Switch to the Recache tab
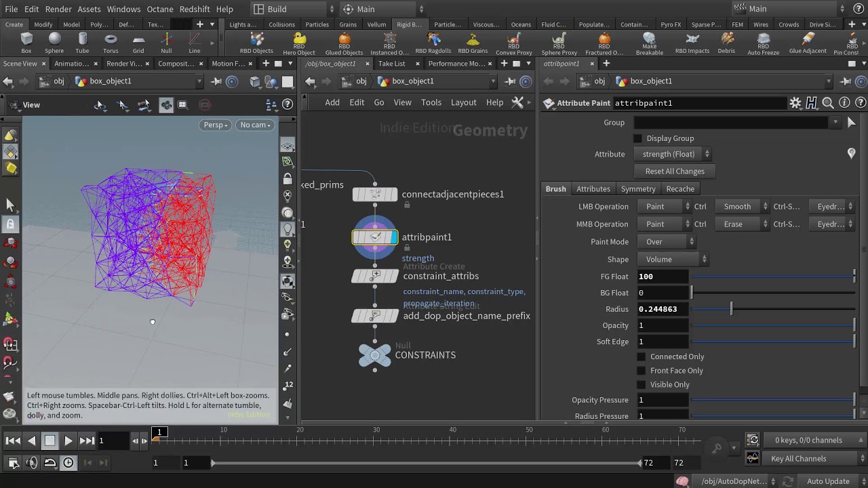Image resolution: width=868 pixels, height=488 pixels. [x=680, y=189]
